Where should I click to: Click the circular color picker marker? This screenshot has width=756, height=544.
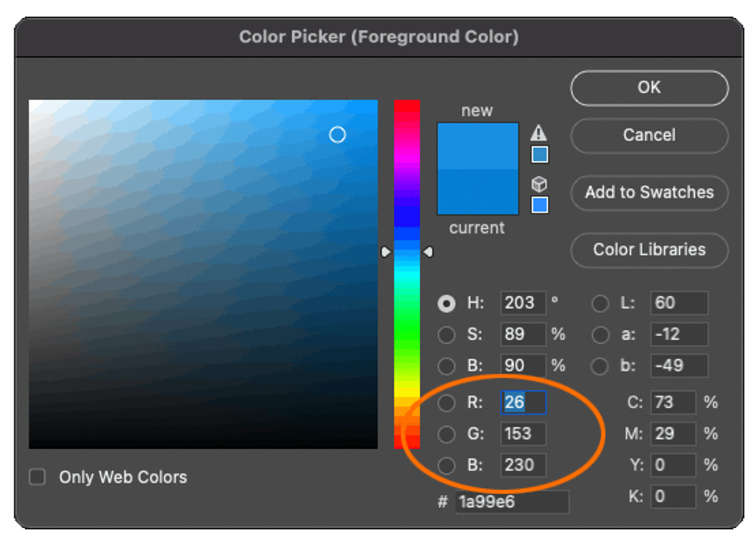click(338, 134)
